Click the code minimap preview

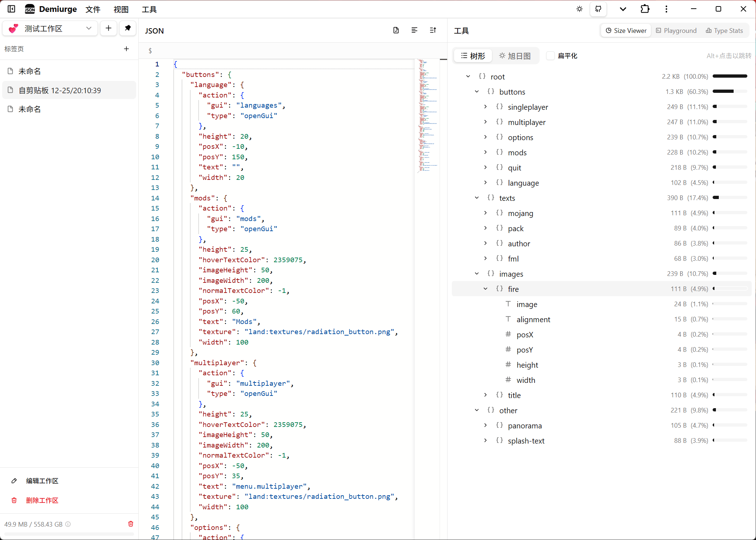point(427,116)
